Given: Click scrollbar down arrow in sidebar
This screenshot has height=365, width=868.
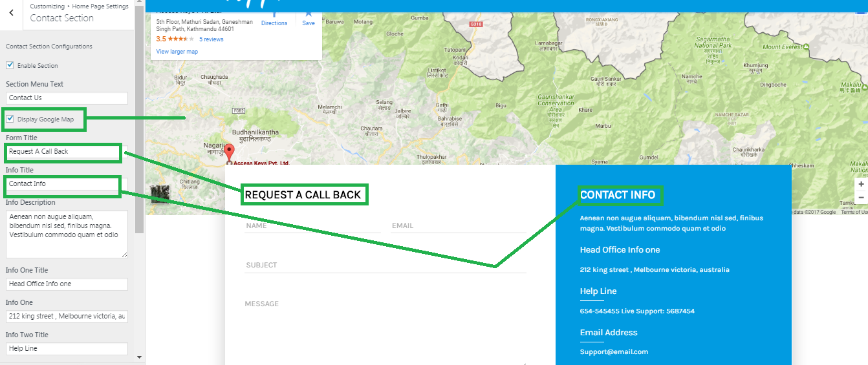Looking at the screenshot, I should tap(140, 357).
